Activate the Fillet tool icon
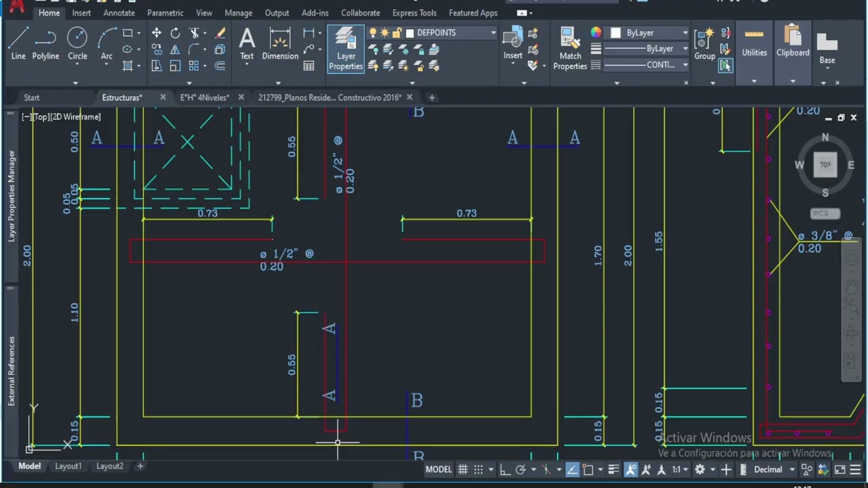 [x=195, y=49]
